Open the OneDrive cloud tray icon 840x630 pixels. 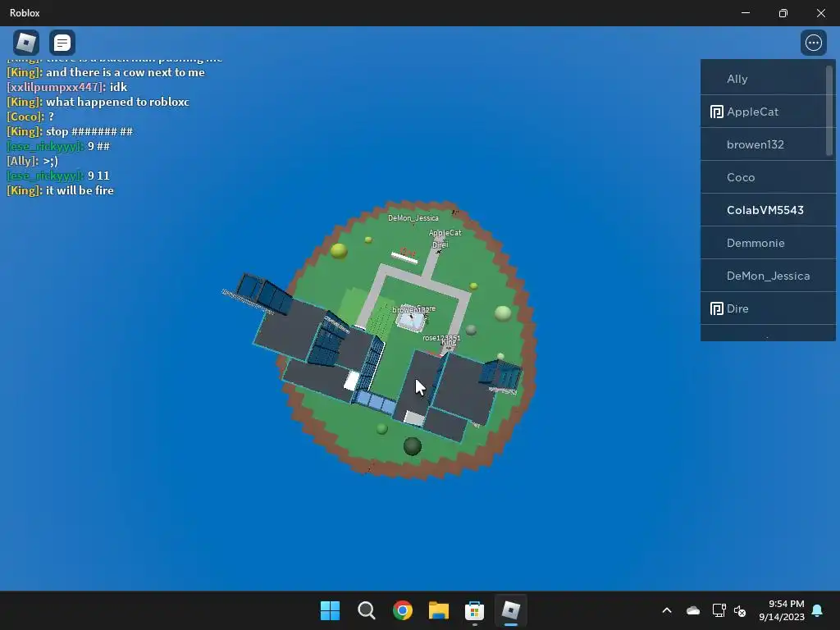[x=692, y=610]
